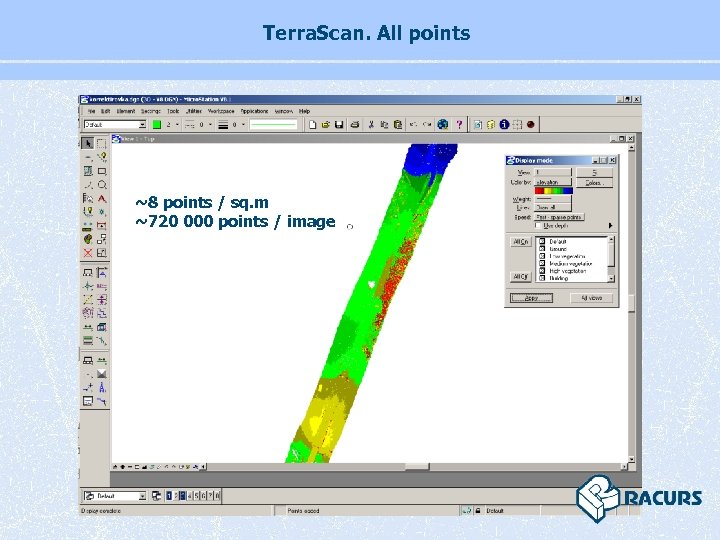Image resolution: width=720 pixels, height=540 pixels.
Task: Open the File menu
Action: [91, 111]
